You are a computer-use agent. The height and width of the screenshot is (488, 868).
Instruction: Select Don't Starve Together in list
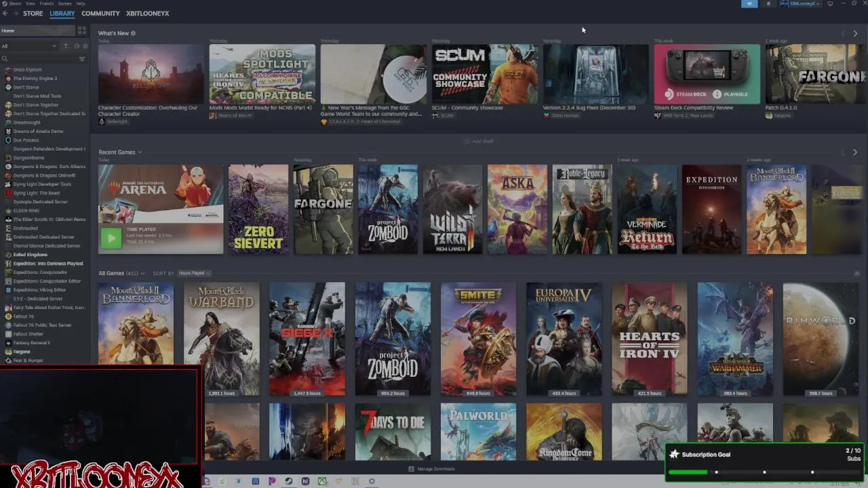click(x=36, y=105)
